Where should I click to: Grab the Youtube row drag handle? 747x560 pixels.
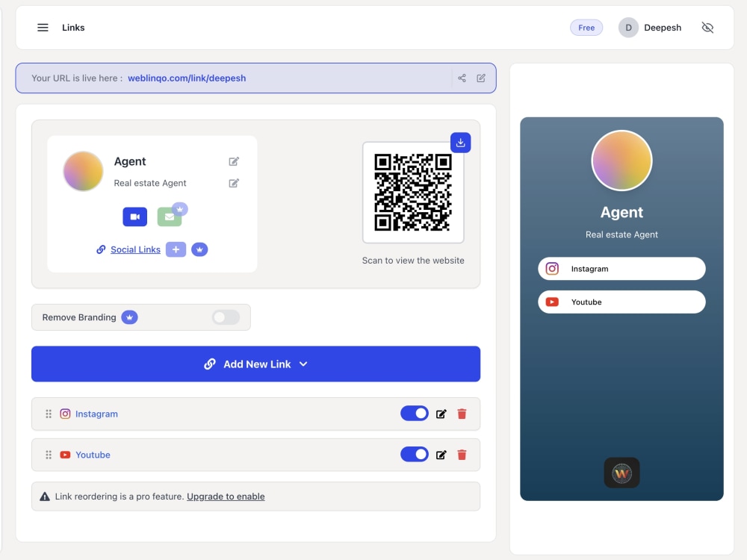click(48, 455)
